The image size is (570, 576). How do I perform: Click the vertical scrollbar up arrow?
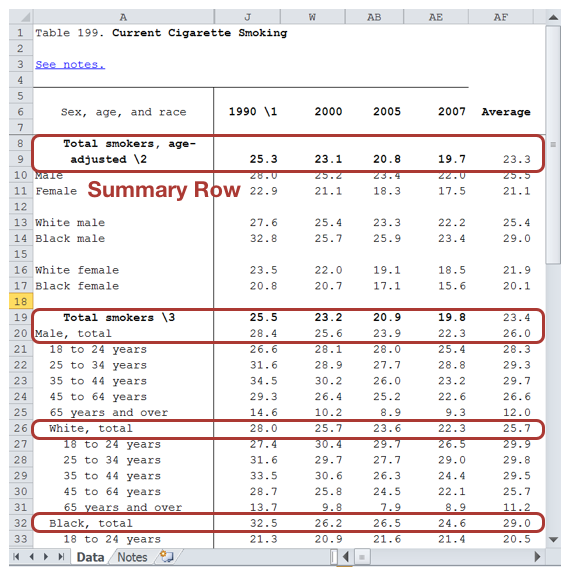(x=553, y=17)
